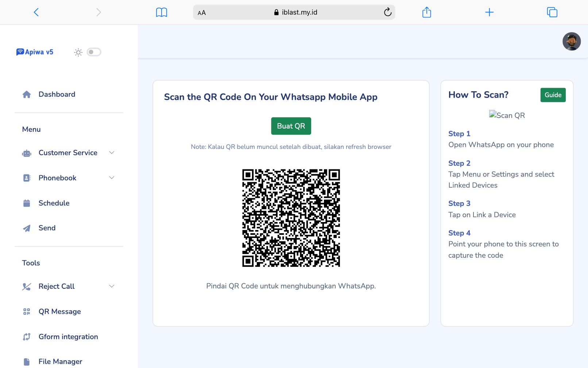Click the WhatsApp QR code image
This screenshot has width=588, height=368.
(291, 218)
